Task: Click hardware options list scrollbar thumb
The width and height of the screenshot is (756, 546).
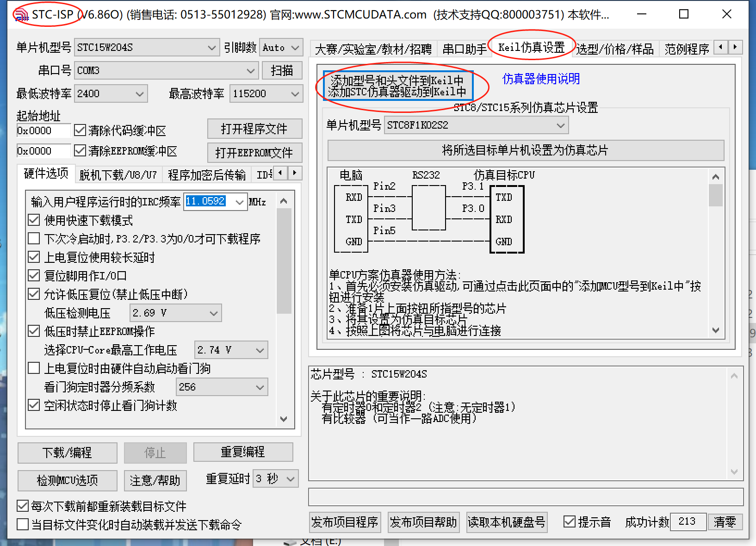Action: (x=284, y=261)
